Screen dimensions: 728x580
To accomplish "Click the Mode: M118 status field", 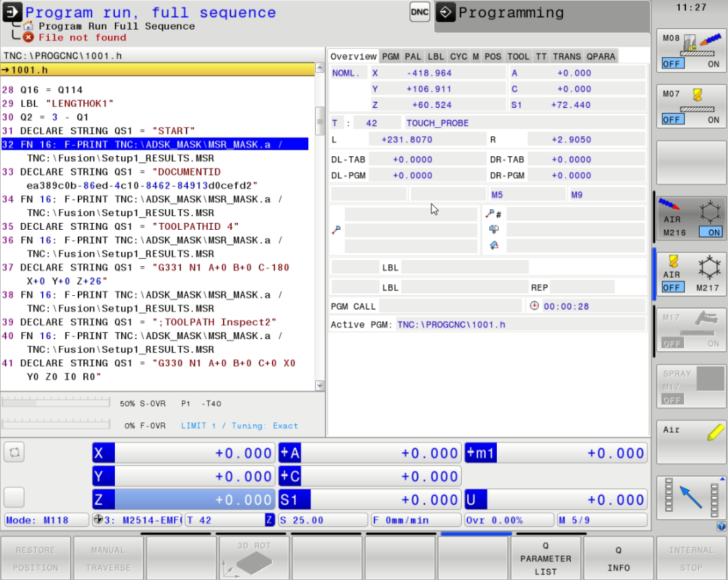I will click(46, 519).
